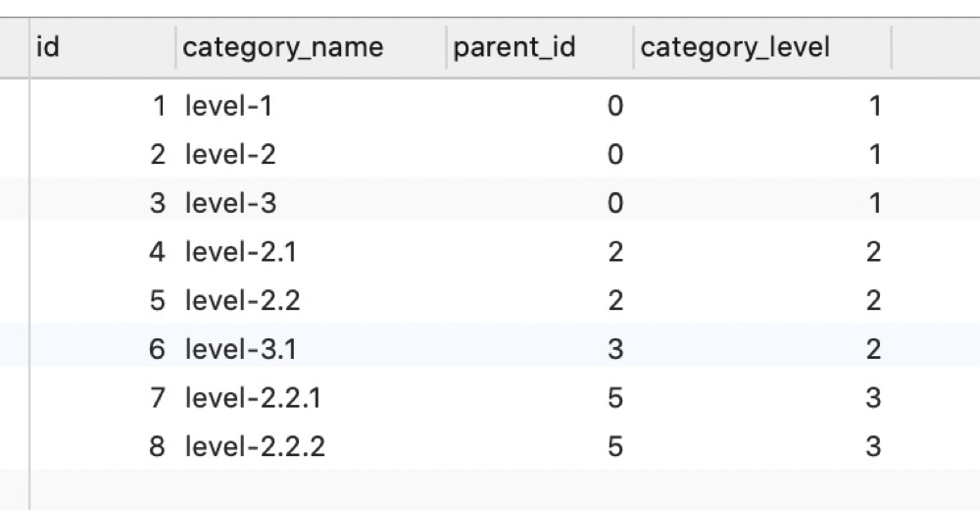
Task: Select the level-2 category name cell
Action: (312, 154)
